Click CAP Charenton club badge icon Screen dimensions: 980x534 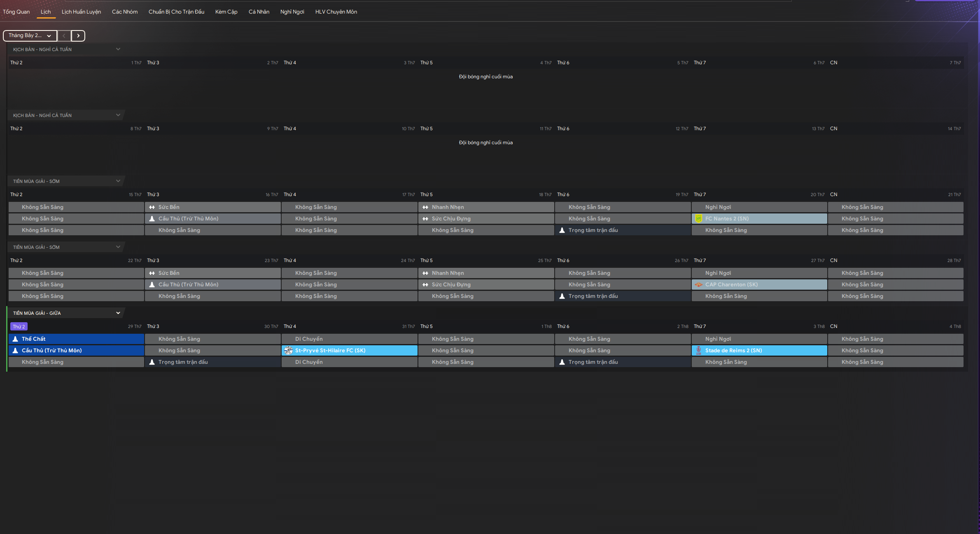pos(698,285)
